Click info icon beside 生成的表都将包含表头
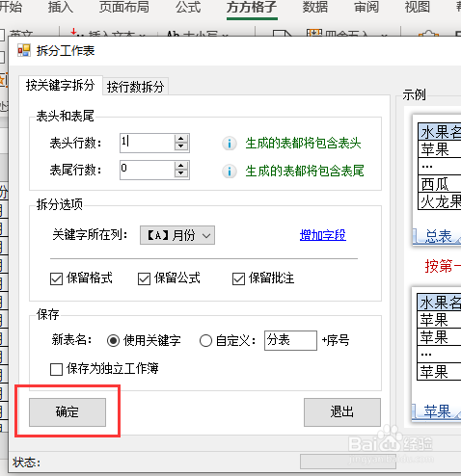 click(230, 144)
